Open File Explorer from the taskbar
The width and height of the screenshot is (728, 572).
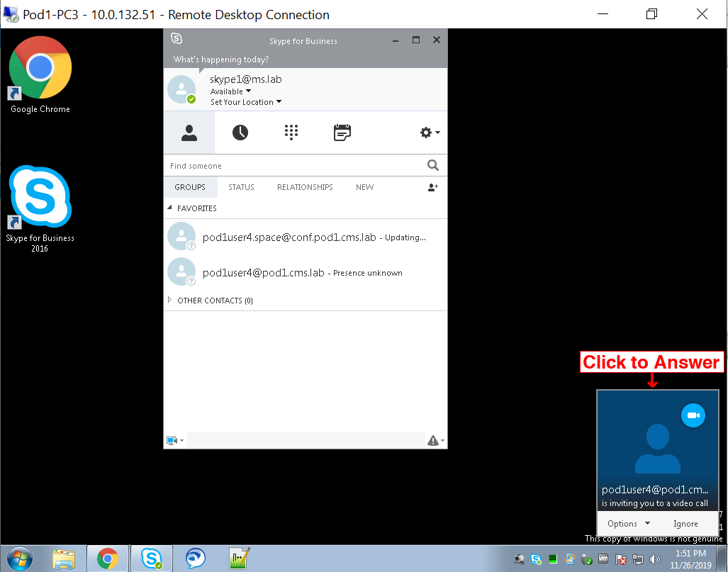click(x=64, y=559)
